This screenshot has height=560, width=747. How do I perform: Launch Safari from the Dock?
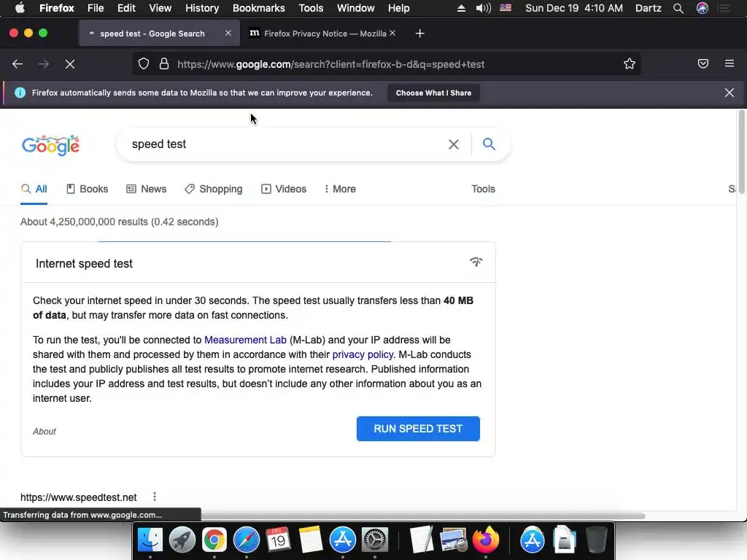247,540
